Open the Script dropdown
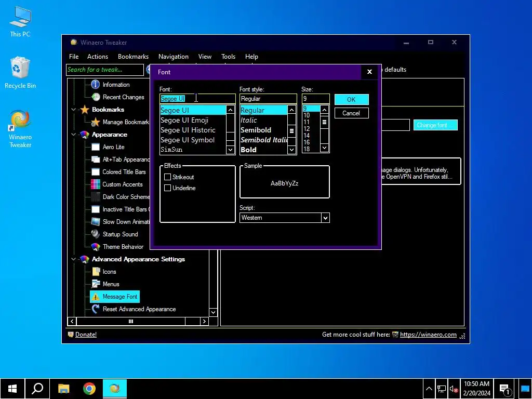Screen dimensions: 532x399 tap(325, 218)
